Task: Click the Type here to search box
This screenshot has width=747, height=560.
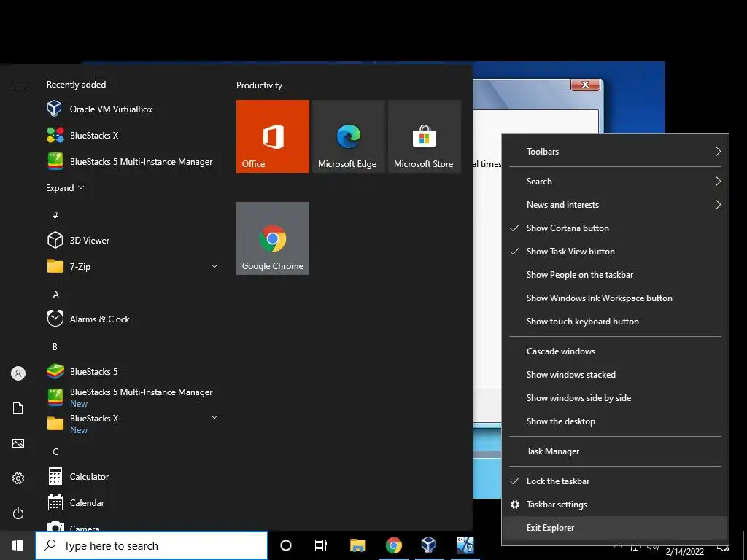Action: click(152, 545)
